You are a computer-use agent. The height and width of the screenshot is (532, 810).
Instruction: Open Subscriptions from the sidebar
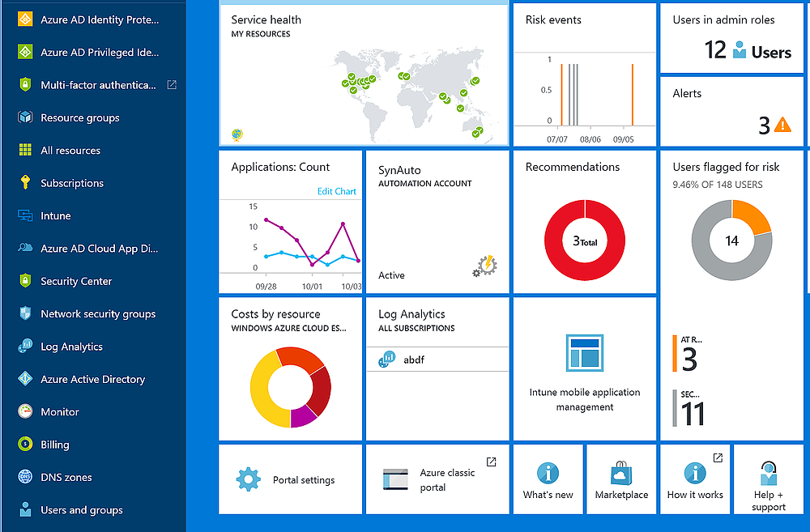pos(72,183)
